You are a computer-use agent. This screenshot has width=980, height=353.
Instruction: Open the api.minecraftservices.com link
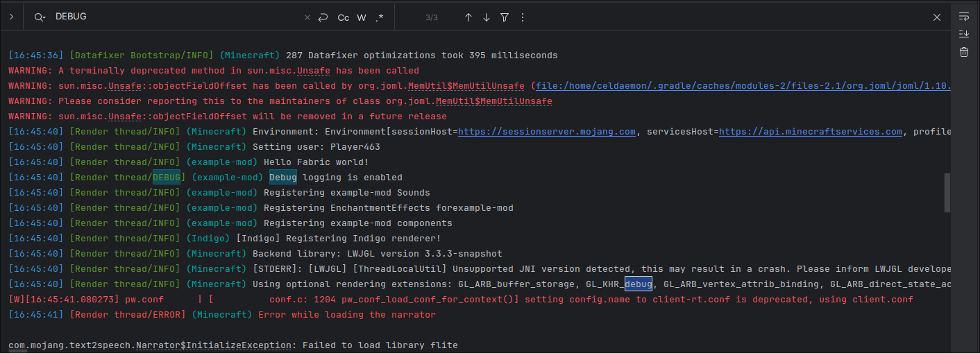click(x=810, y=132)
